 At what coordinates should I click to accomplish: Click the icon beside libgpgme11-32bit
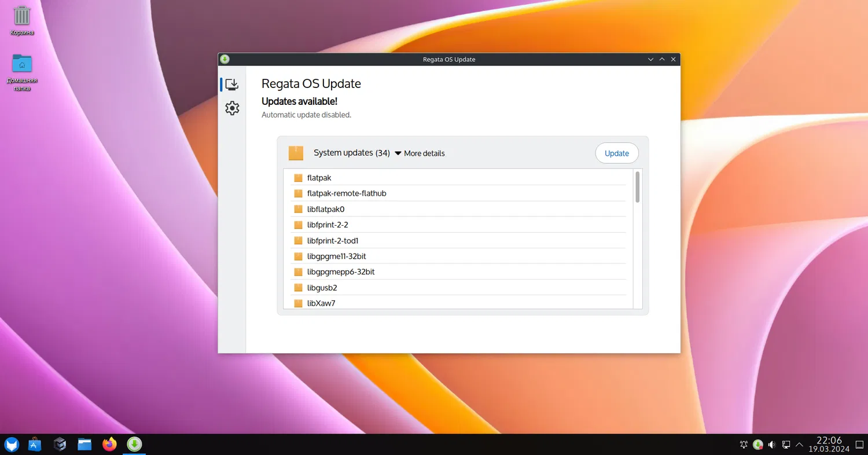point(299,256)
